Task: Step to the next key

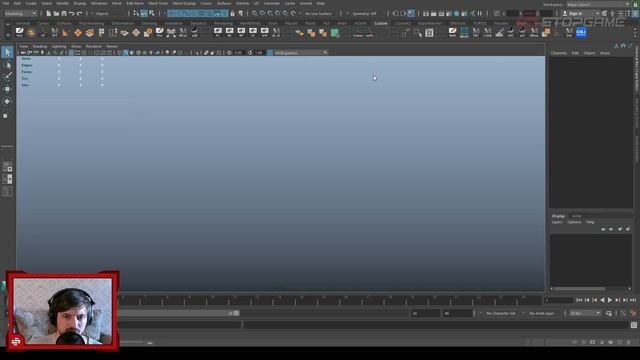Action: tap(618, 300)
